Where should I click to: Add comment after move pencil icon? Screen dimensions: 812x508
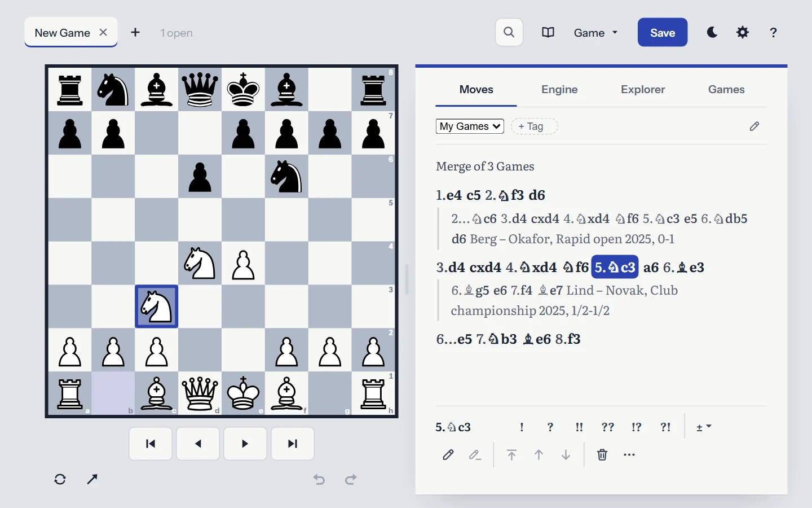coord(448,454)
